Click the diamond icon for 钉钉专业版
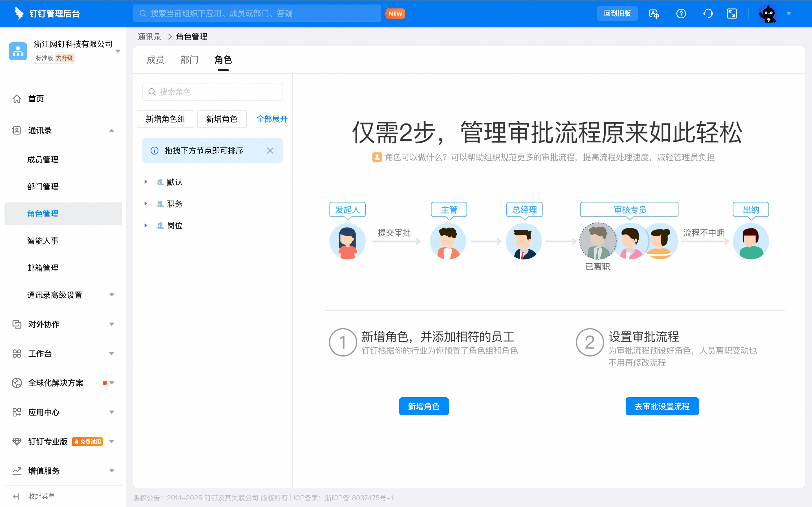The height and width of the screenshot is (507, 812). tap(17, 441)
